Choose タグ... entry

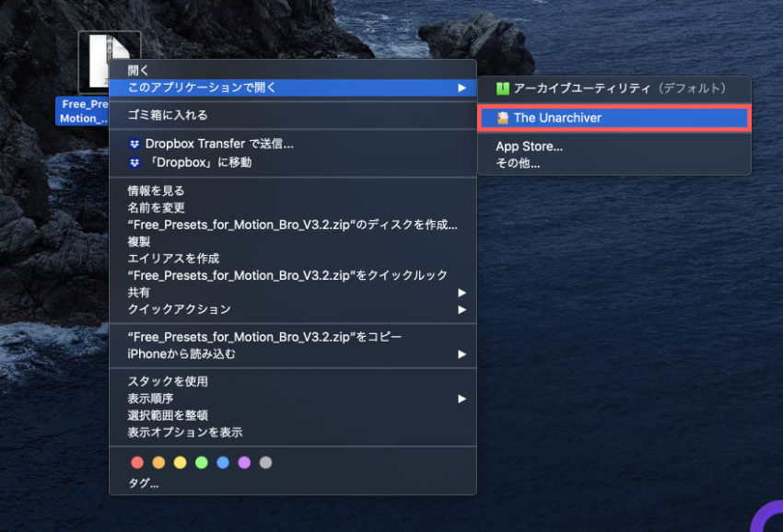[293, 483]
